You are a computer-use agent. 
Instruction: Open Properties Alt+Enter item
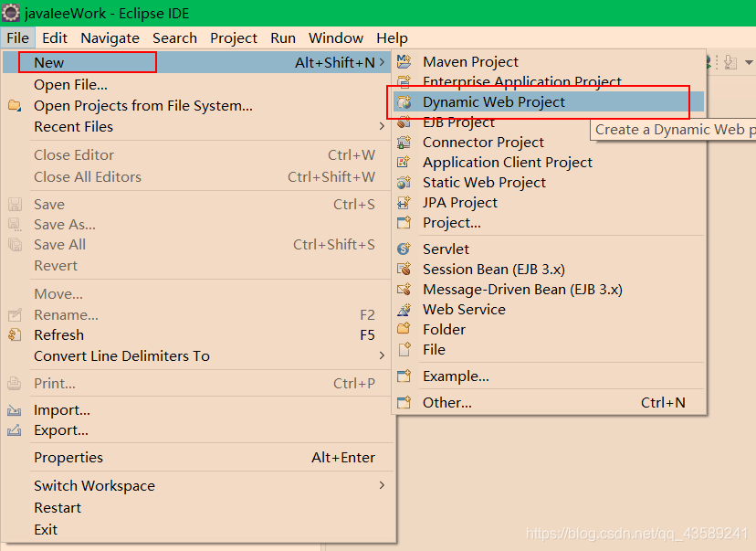(x=197, y=458)
